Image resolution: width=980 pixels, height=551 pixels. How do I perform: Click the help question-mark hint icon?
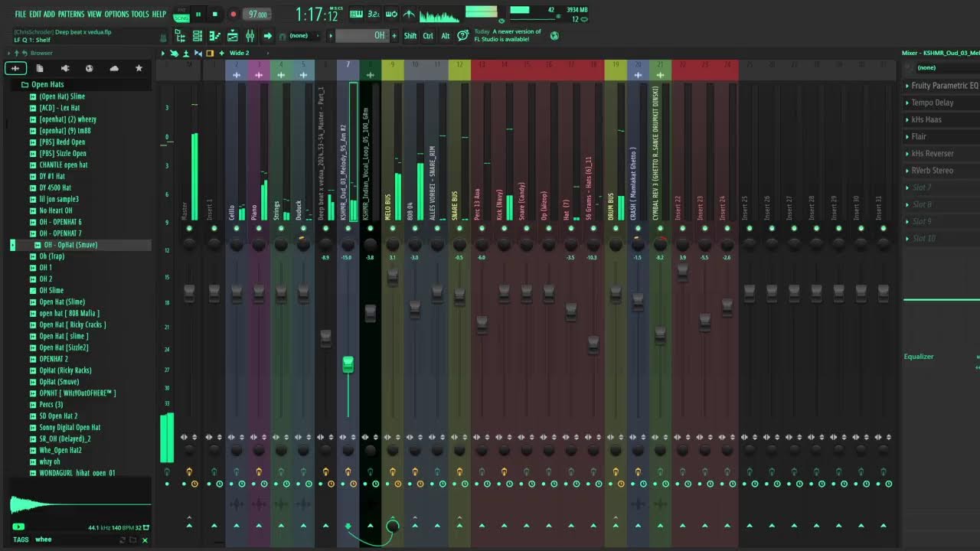click(462, 35)
